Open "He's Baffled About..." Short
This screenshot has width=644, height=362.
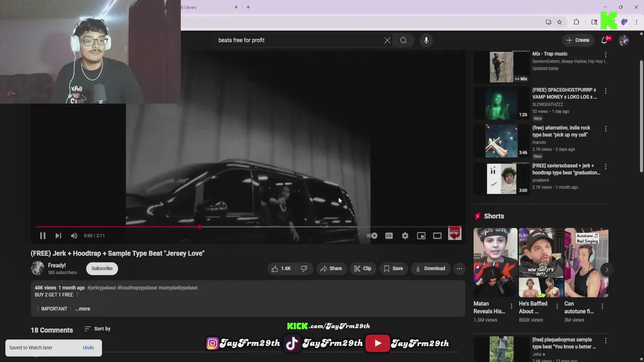click(x=541, y=262)
